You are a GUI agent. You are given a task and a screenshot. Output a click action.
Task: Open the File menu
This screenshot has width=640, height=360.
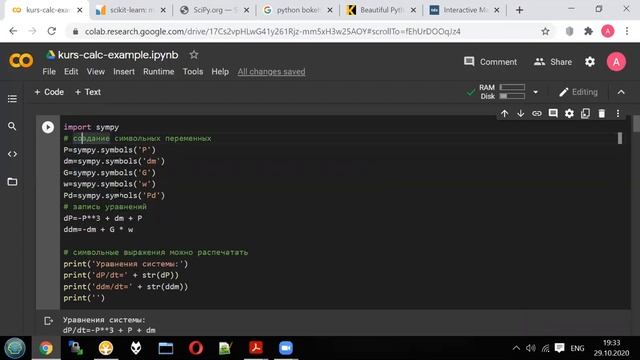tap(49, 72)
